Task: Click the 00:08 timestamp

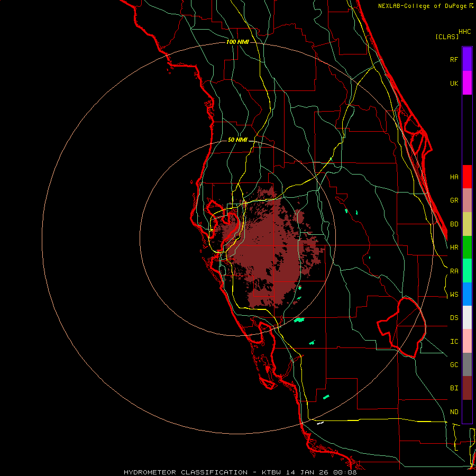Action: [x=345, y=472]
